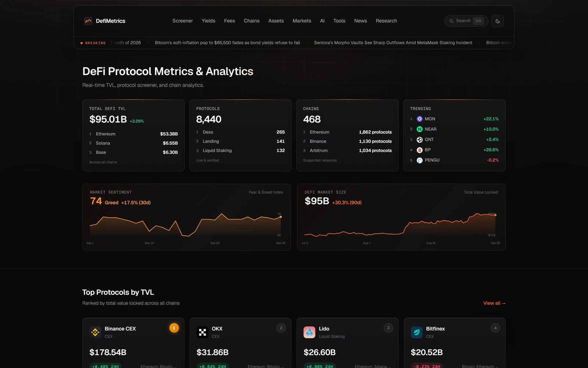
Task: Toggle dark mode moon icon
Action: click(x=498, y=21)
